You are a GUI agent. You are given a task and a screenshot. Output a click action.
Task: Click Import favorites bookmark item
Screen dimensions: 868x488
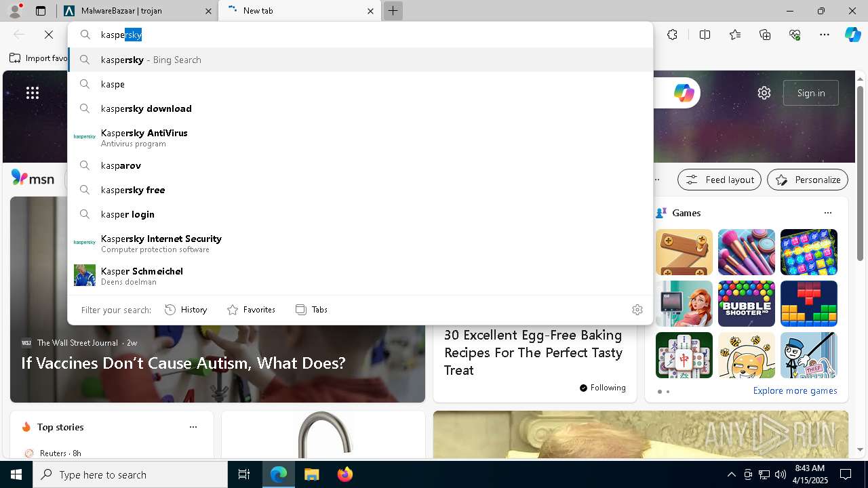pyautogui.click(x=39, y=58)
